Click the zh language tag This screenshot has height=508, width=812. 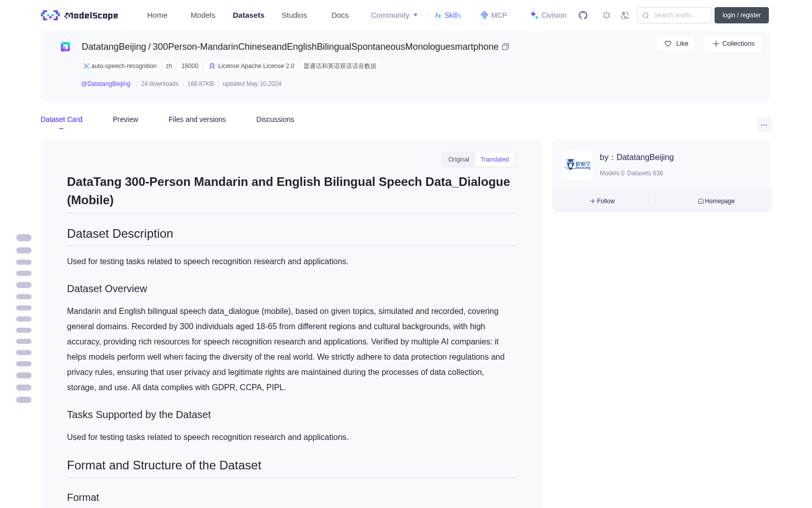[x=169, y=66]
